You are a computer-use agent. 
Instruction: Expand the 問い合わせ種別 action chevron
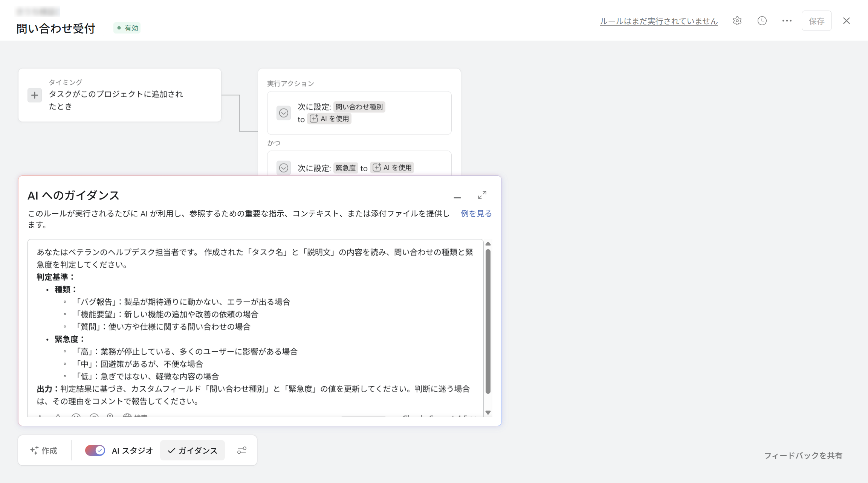[284, 113]
